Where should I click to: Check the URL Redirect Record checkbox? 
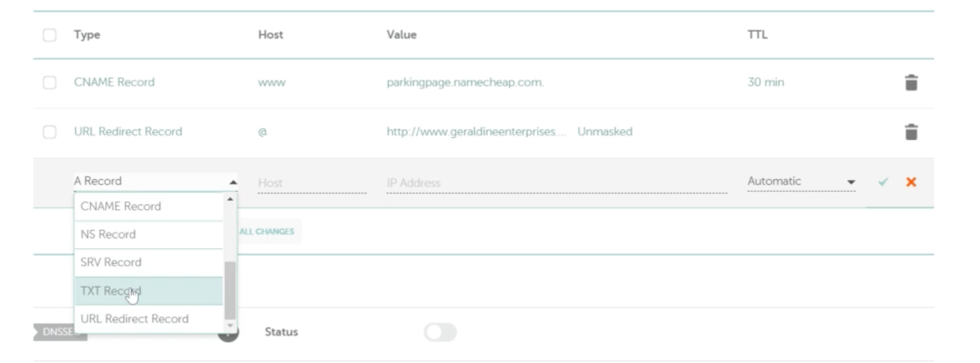[50, 132]
